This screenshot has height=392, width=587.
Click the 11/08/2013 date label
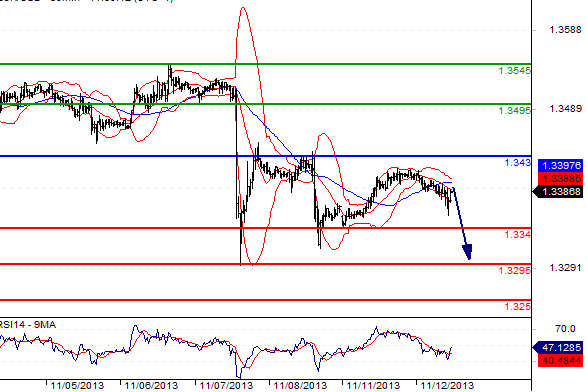click(300, 385)
